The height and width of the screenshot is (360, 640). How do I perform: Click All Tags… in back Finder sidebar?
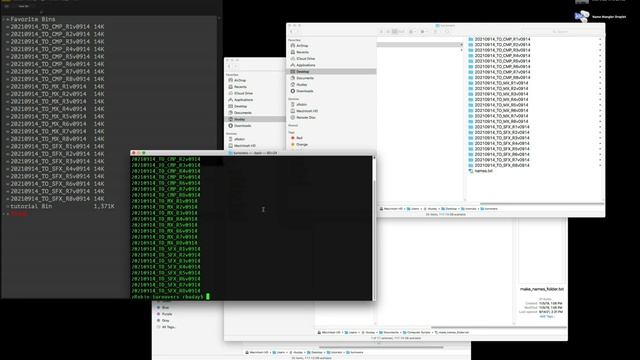click(167, 327)
